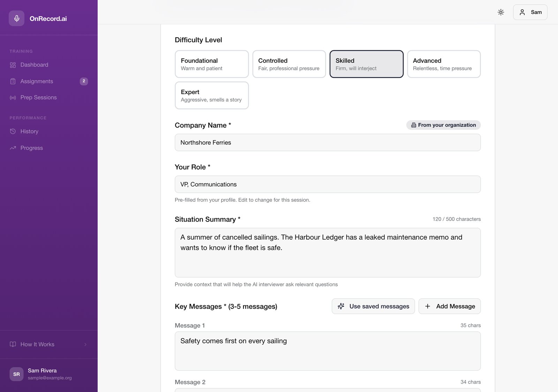This screenshot has height=392, width=558.
Task: Click the OnRecord.ai microphone logo icon
Action: click(x=16, y=18)
